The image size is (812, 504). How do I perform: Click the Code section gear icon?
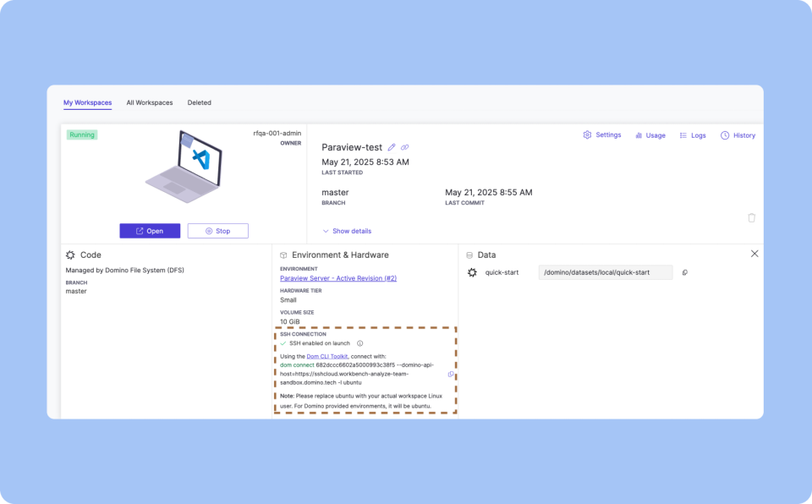70,255
